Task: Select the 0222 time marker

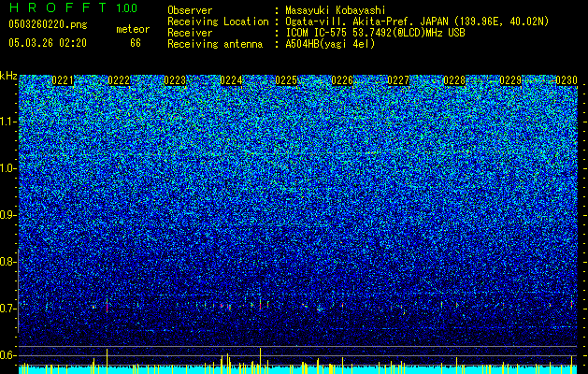Action: pos(119,80)
